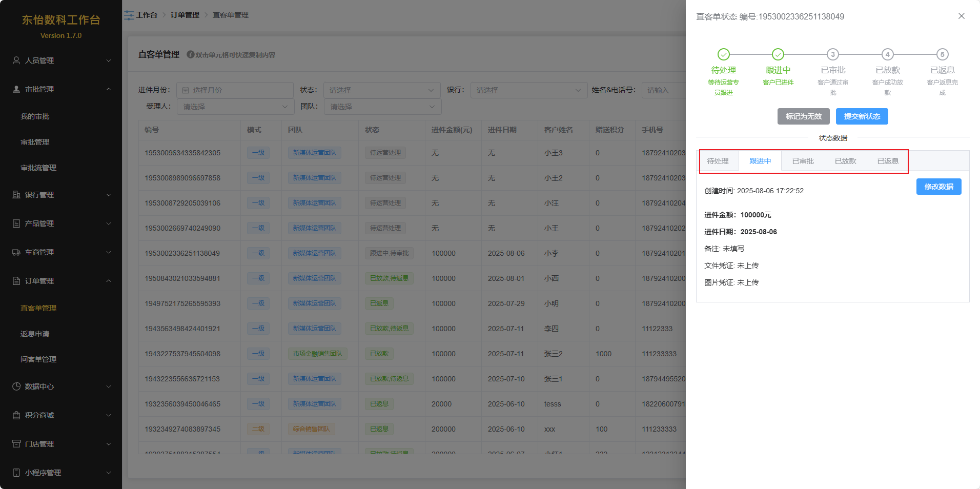Viewport: 980px width, 489px height.
Task: Click the 进件月份 month picker field
Action: click(235, 90)
